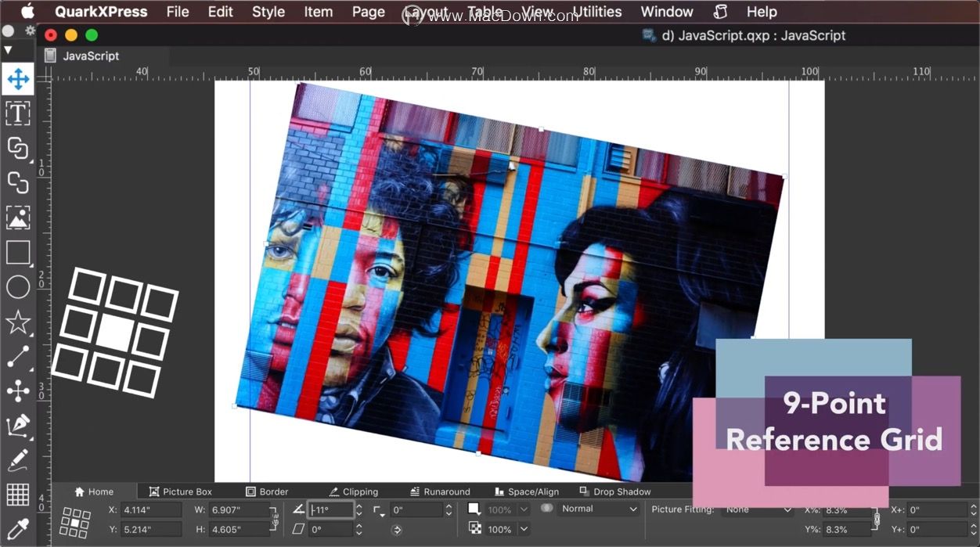Screen dimensions: 980x547
Task: Select the Rectangle Box tool
Action: click(x=18, y=252)
